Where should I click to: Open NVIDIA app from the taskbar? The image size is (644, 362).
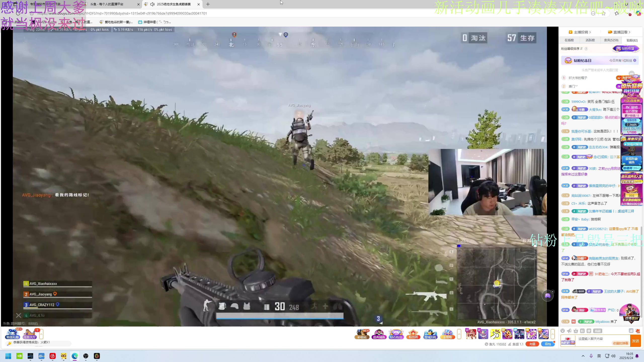19,356
